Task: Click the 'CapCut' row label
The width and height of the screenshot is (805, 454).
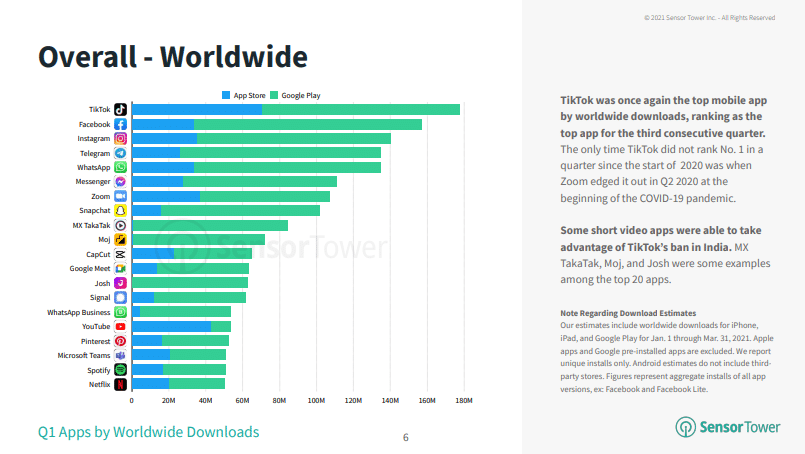Action: click(98, 254)
